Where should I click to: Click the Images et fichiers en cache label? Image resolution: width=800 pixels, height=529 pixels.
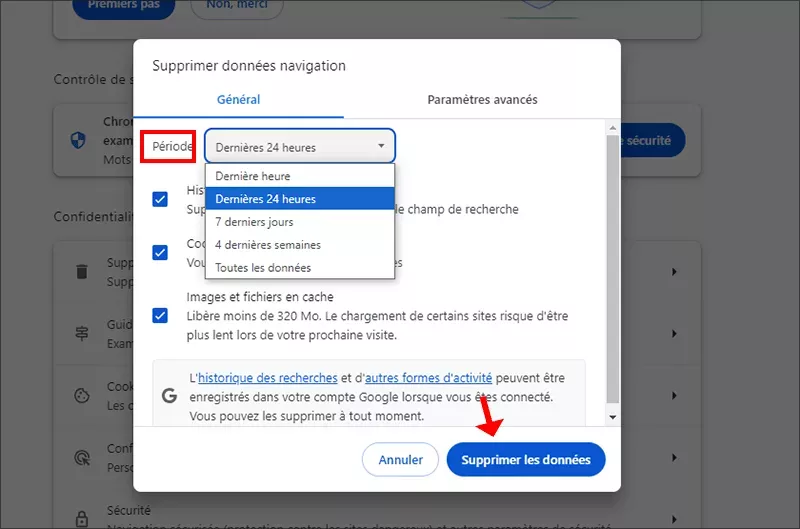pos(260,297)
